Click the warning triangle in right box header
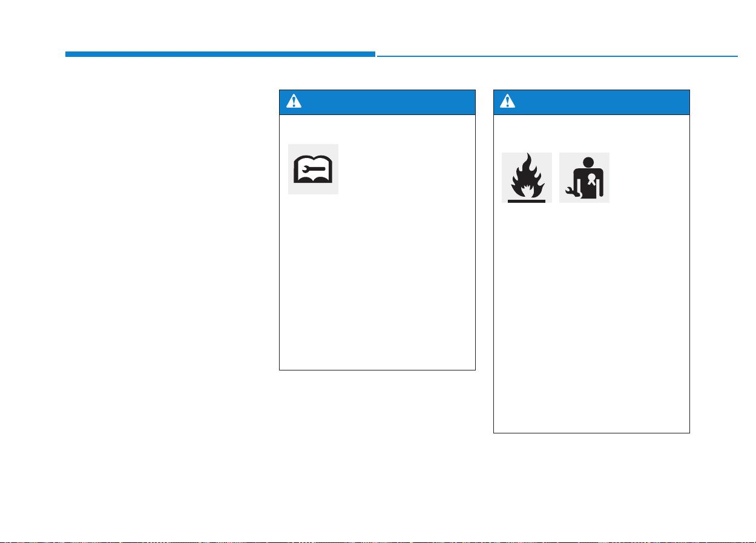This screenshot has width=756, height=543. click(x=508, y=102)
